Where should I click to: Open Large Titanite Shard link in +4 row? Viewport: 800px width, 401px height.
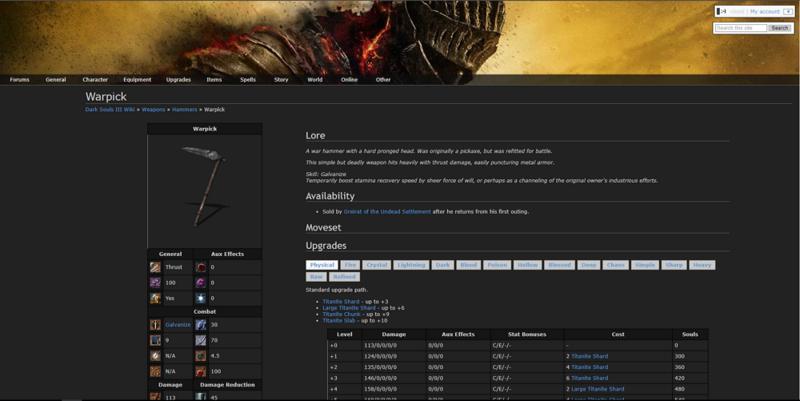point(597,389)
